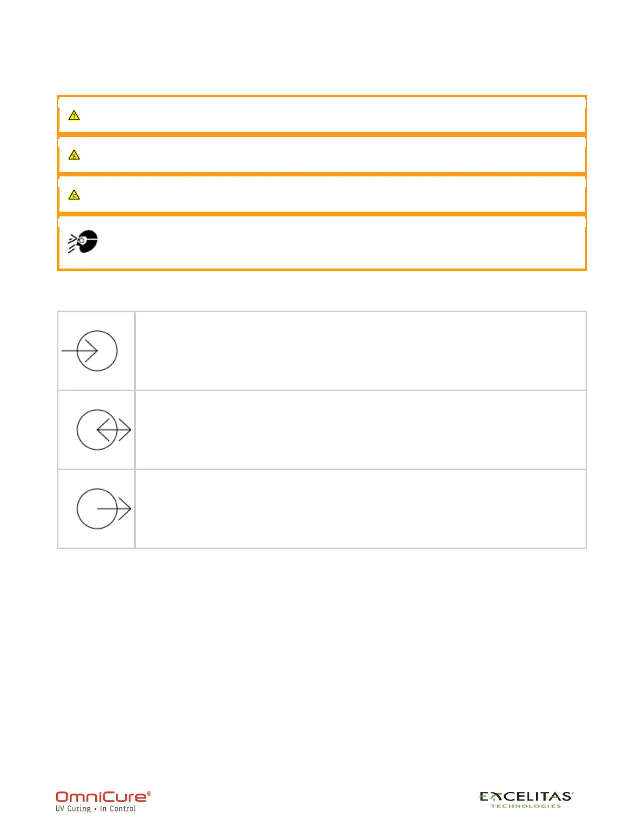Click the general exclamation warning triangle
The width and height of the screenshot is (644, 834).
pyautogui.click(x=74, y=115)
